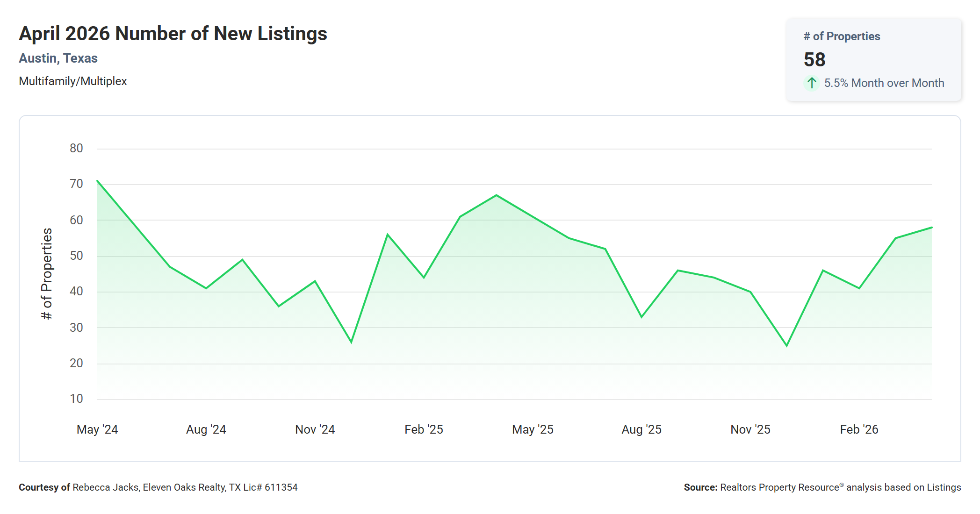Click the y-axis label '40'
Image resolution: width=980 pixels, height=514 pixels.
pos(76,292)
